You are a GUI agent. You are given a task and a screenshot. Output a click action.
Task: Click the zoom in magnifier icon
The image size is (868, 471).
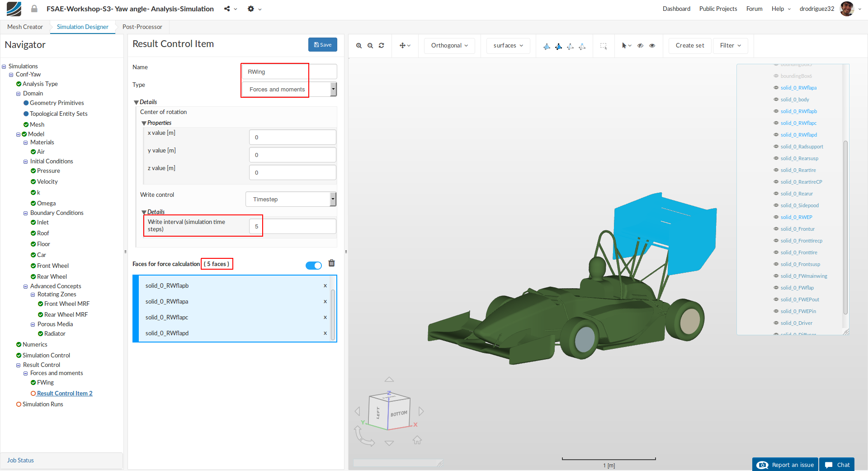coord(359,46)
